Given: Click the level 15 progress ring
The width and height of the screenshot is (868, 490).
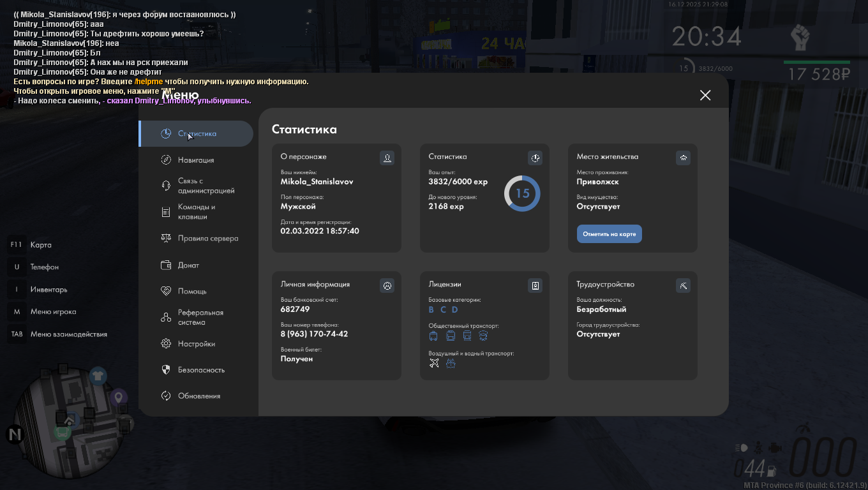Looking at the screenshot, I should (522, 193).
